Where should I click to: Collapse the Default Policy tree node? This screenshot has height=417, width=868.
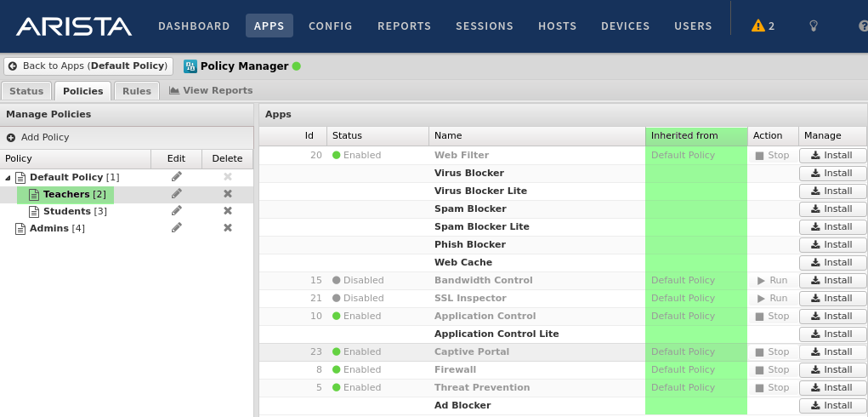pyautogui.click(x=9, y=178)
